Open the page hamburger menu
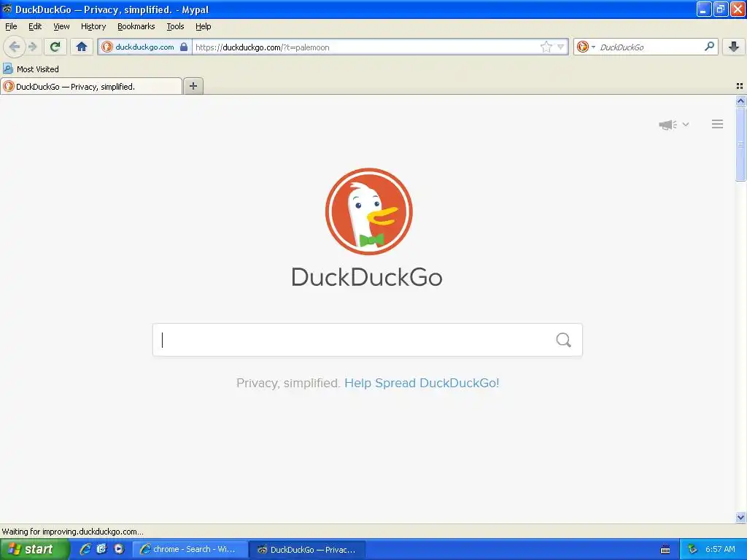The width and height of the screenshot is (747, 560). click(718, 124)
